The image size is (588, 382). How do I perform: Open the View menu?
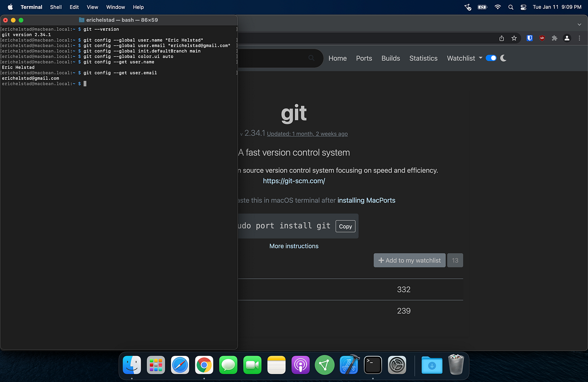(x=92, y=7)
